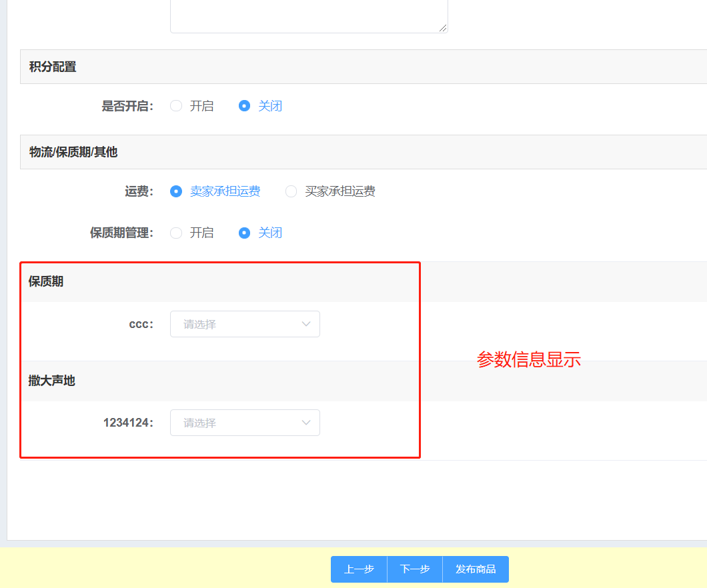Image resolution: width=707 pixels, height=588 pixels.
Task: Open the 1234124 请选择 dropdown
Action: tap(245, 423)
